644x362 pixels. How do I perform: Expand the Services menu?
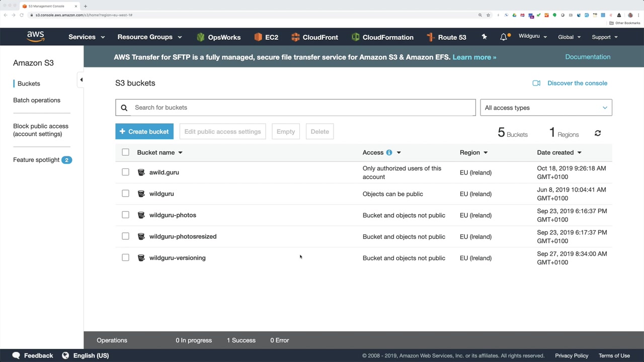[87, 37]
